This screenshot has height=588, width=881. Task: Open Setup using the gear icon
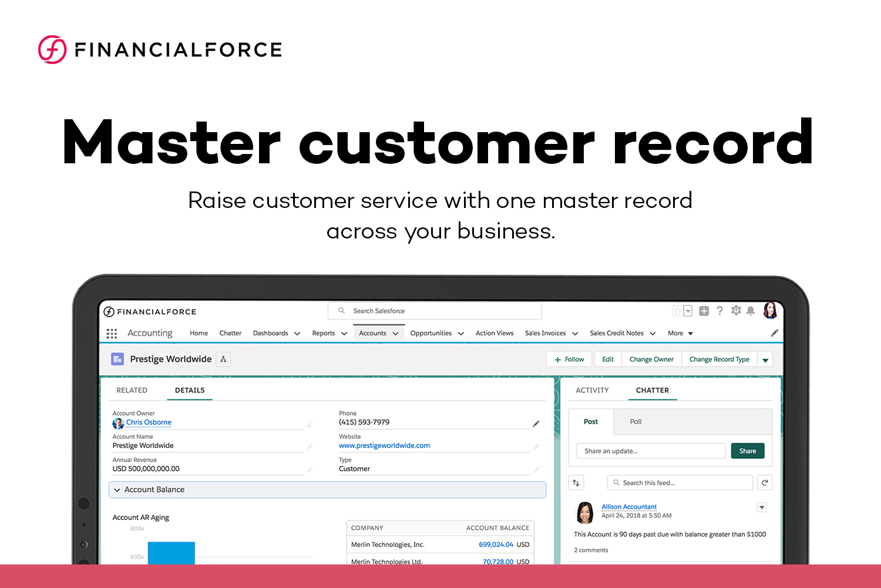[736, 311]
